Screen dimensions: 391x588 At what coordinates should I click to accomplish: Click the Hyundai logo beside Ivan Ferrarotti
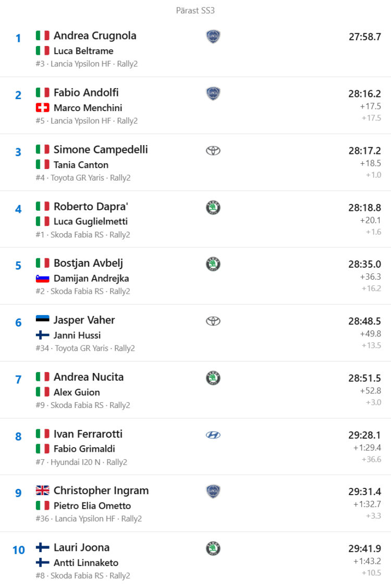(213, 435)
